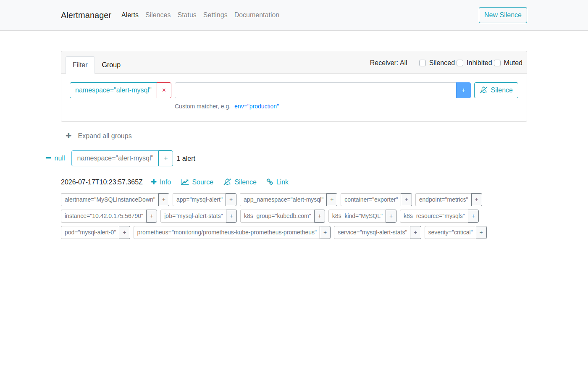Add container="exporter" label to the filter
Image resolution: width=588 pixels, height=378 pixels.
pos(406,199)
